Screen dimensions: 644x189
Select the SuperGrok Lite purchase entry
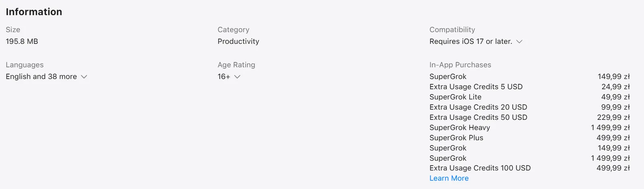pyautogui.click(x=530, y=97)
